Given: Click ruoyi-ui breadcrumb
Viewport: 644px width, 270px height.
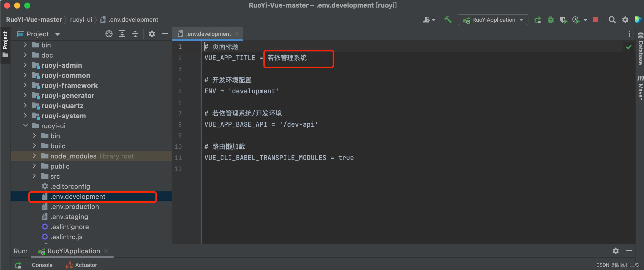Looking at the screenshot, I should (x=81, y=20).
